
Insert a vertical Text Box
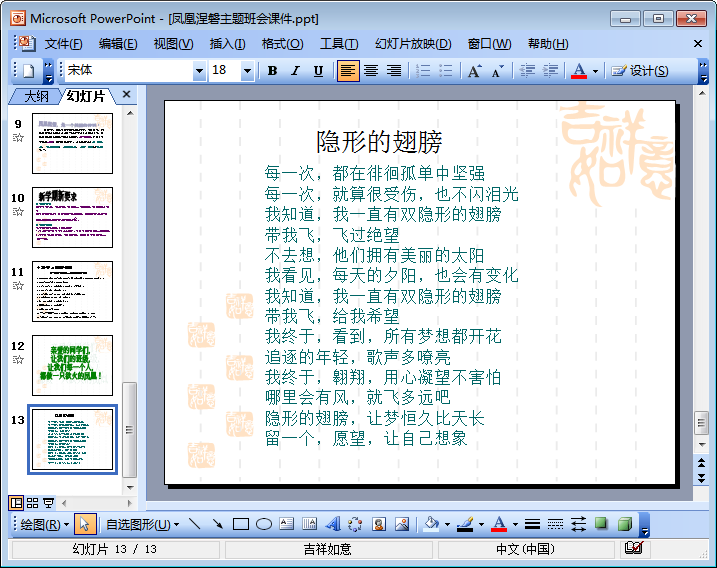(x=310, y=524)
